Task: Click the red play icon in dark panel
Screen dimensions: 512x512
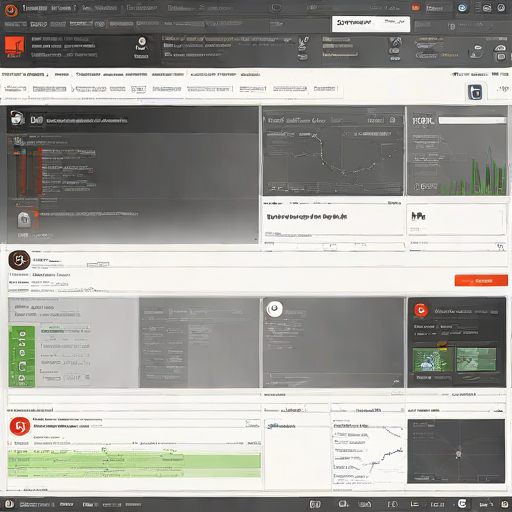Action: tap(421, 310)
